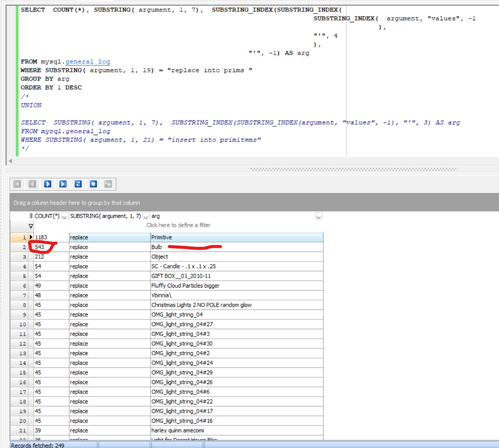Click the previous record navigation button
The height and width of the screenshot is (448, 499).
pos(33,184)
